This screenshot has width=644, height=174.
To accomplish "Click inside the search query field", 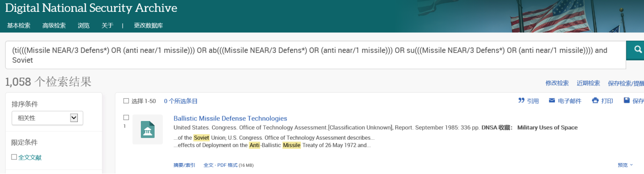I will point(315,55).
